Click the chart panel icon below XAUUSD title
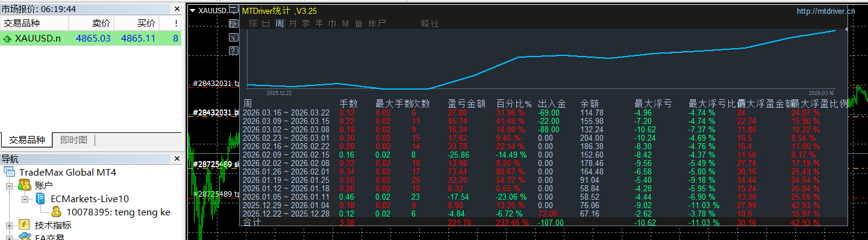The width and height of the screenshot is (868, 240). (234, 24)
